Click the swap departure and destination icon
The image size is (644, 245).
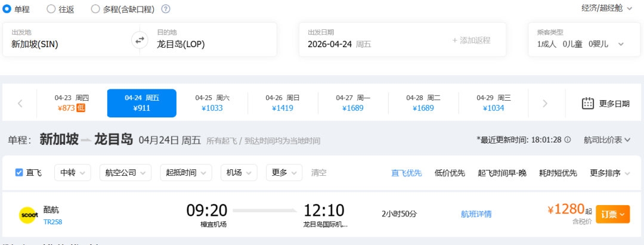pos(140,40)
